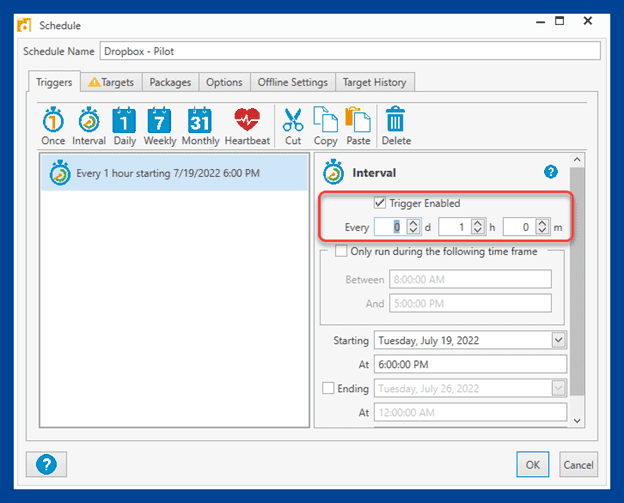This screenshot has height=503, width=624.
Task: Add a Once trigger
Action: point(53,126)
